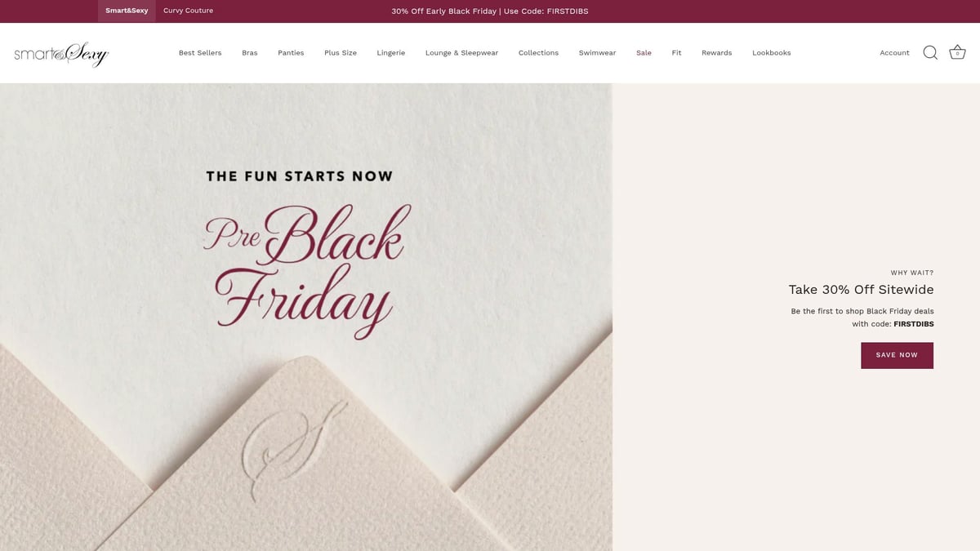Open Lounge & Sleepwear menu
Screen dimensions: 980x551
point(461,53)
